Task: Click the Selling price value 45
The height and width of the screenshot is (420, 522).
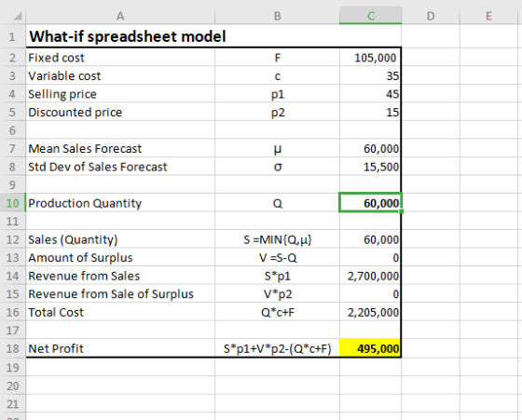Action: coord(371,94)
